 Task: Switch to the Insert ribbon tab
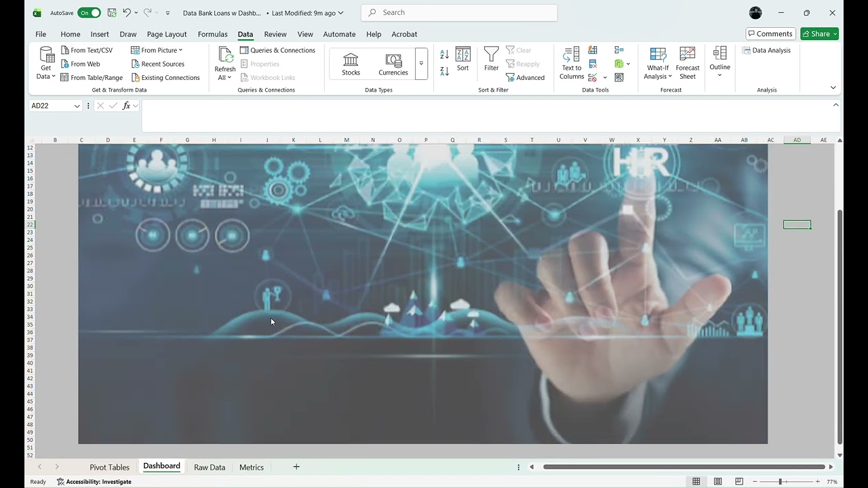(x=100, y=34)
